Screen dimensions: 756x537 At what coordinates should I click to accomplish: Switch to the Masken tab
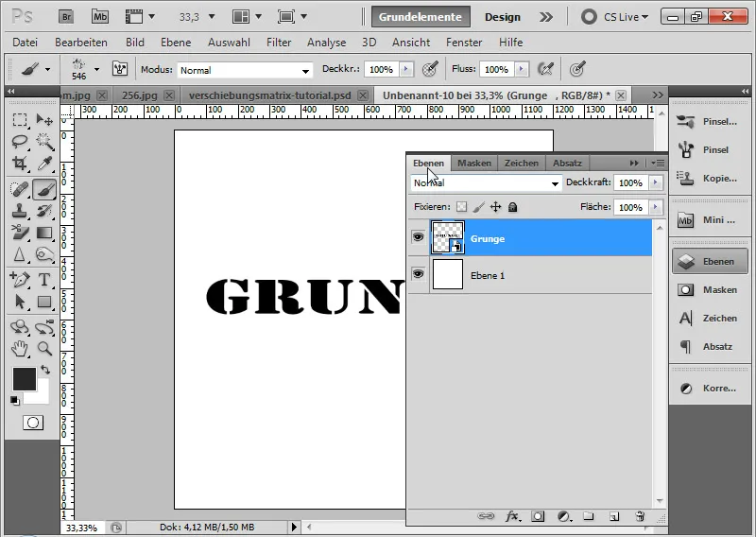tap(474, 163)
